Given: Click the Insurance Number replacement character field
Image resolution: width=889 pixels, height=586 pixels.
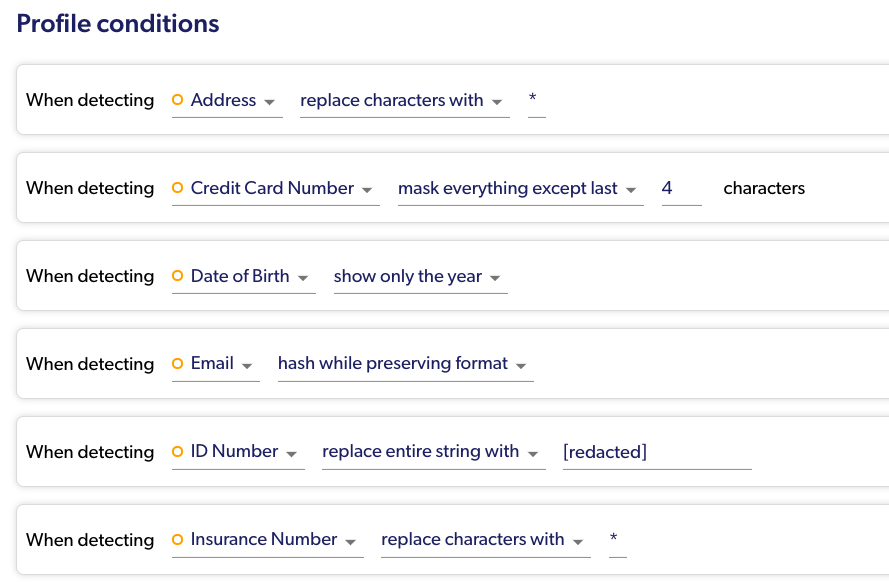Looking at the screenshot, I should pos(617,541).
